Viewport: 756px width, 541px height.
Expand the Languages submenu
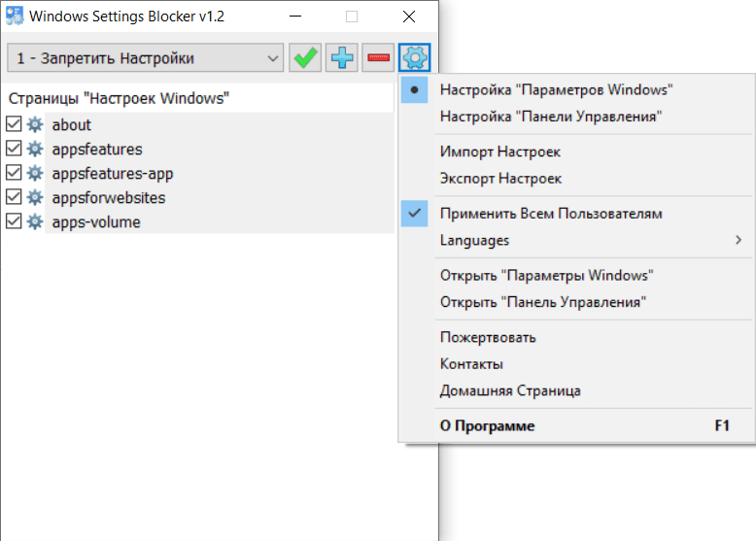576,240
